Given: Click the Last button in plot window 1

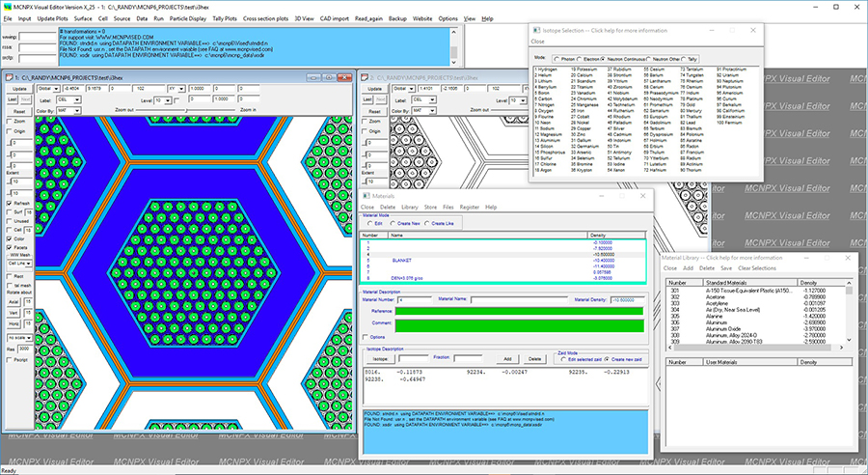Looking at the screenshot, I should pos(13,99).
